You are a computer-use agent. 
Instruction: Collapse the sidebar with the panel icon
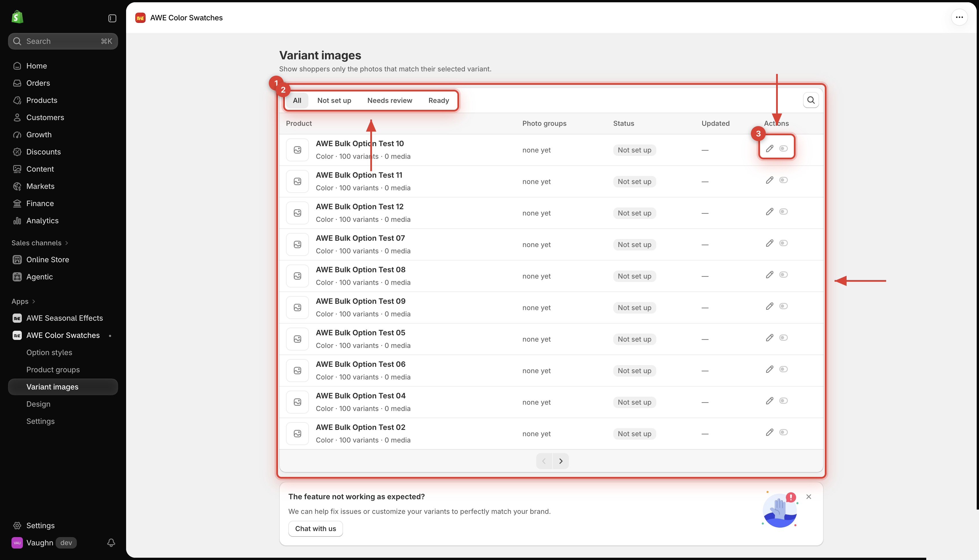coord(112,18)
